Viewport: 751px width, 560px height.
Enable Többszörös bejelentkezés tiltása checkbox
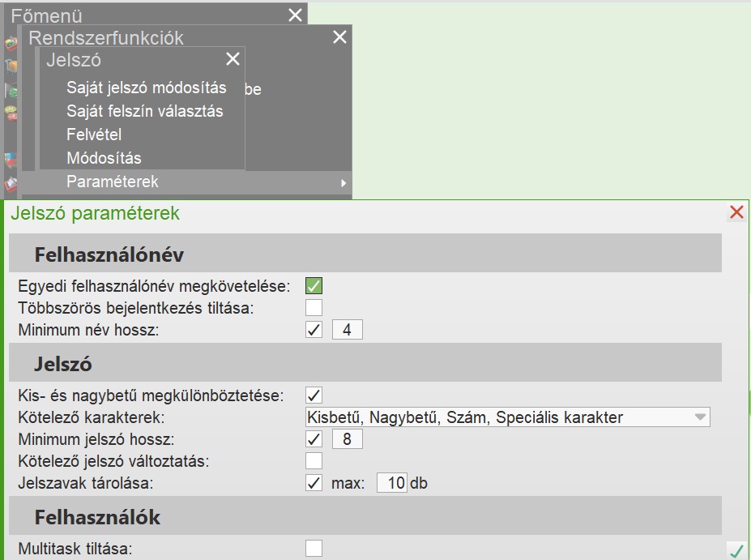point(314,308)
